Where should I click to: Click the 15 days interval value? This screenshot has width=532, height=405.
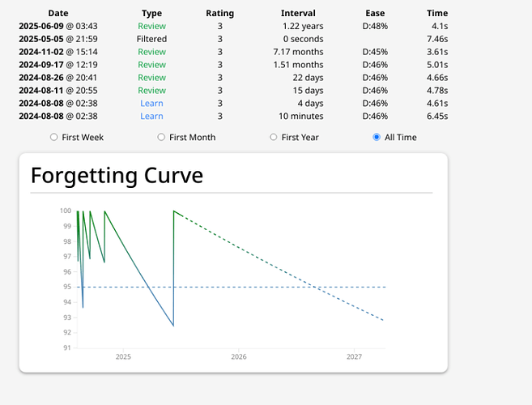click(x=308, y=91)
